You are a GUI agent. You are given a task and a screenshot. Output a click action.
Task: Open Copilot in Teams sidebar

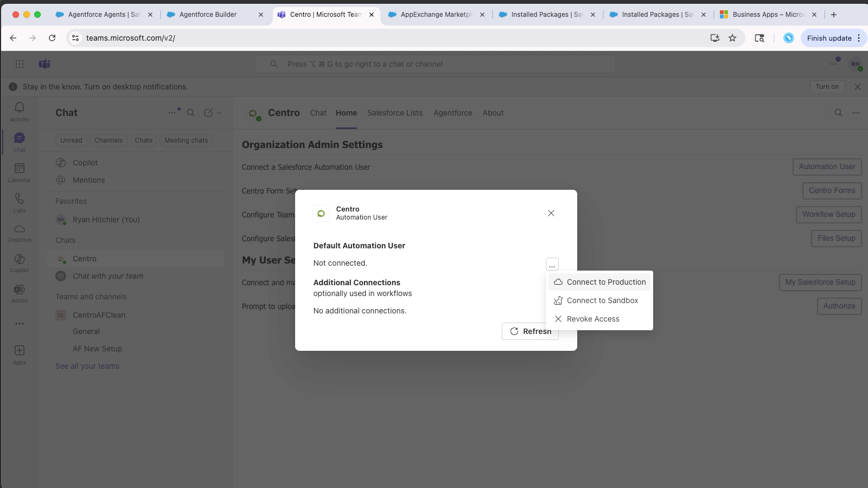pos(20,263)
